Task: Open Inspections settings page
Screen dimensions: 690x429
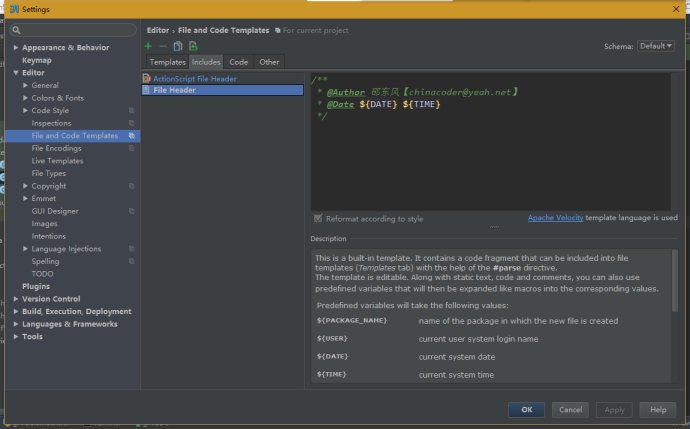Action: [51, 123]
